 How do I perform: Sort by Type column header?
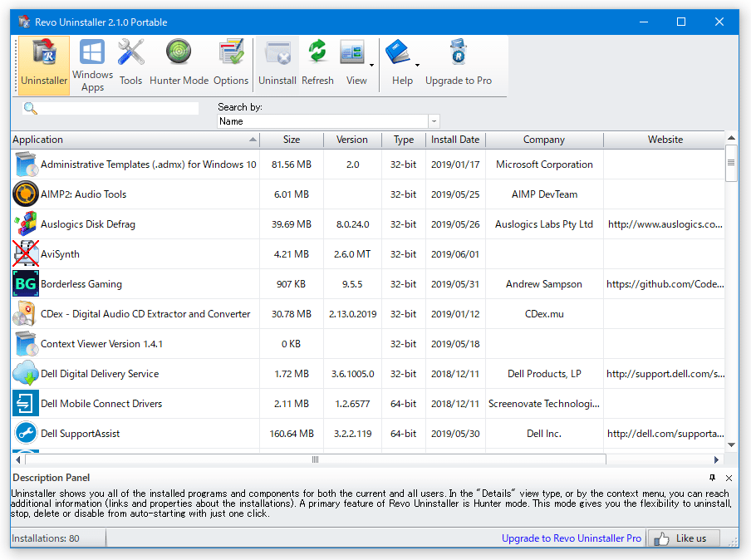403,140
